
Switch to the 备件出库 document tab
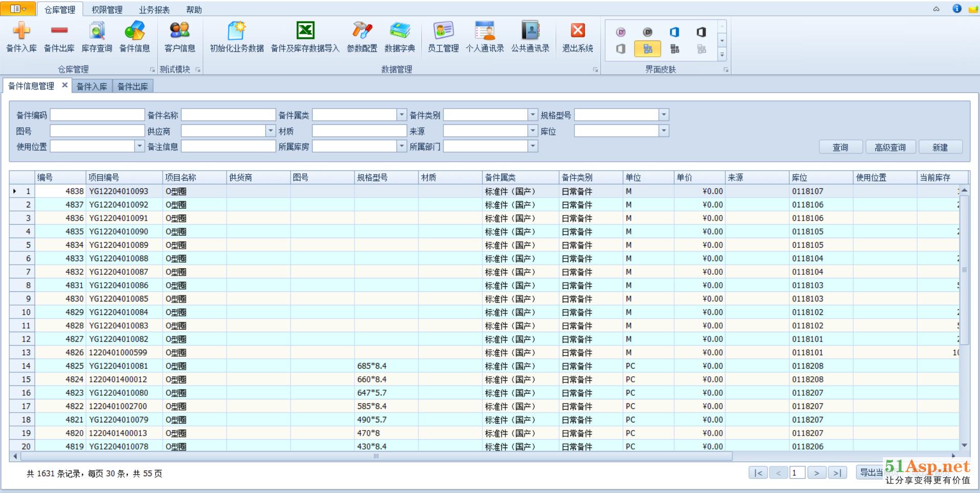click(132, 87)
